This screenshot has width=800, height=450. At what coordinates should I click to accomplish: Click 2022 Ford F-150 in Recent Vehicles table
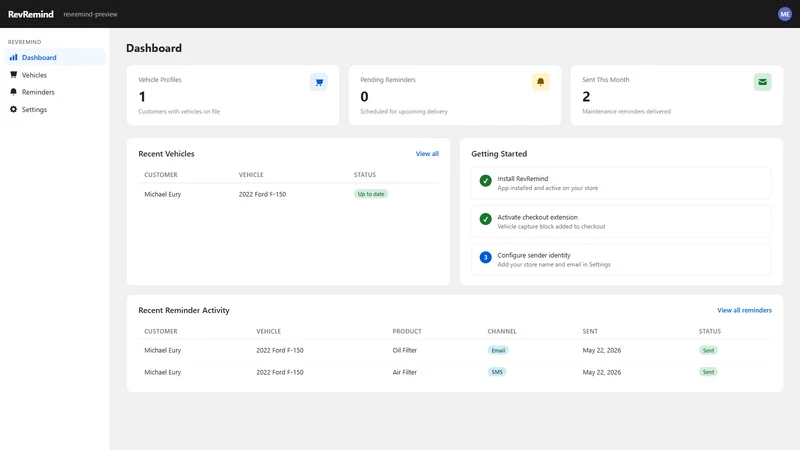click(x=262, y=194)
